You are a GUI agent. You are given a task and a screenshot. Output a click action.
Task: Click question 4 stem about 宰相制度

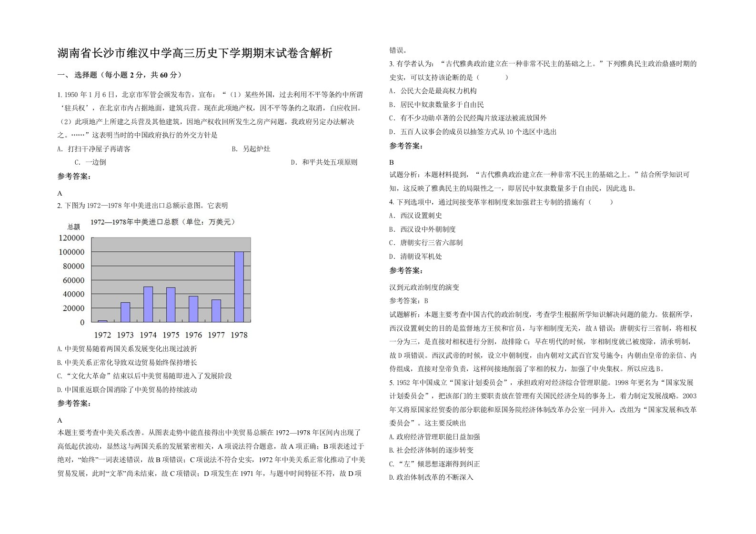tap(501, 202)
